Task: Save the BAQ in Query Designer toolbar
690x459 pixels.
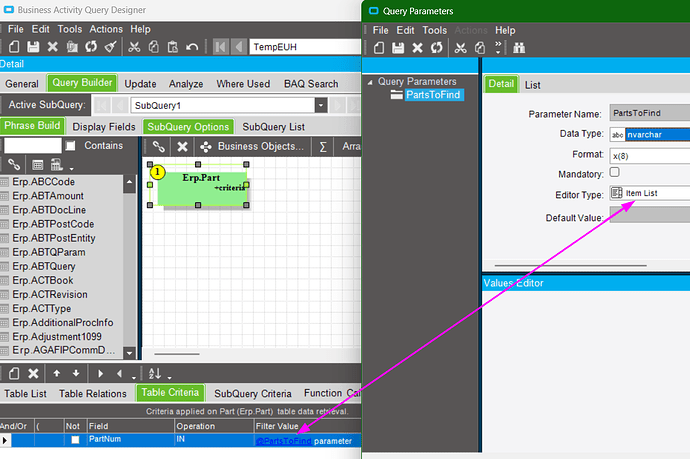Action: click(33, 47)
